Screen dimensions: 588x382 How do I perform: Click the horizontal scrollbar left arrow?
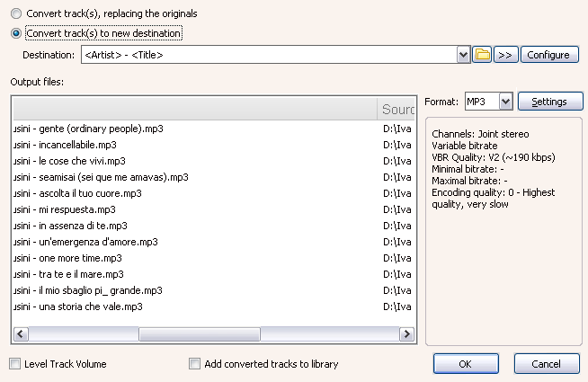click(x=20, y=334)
